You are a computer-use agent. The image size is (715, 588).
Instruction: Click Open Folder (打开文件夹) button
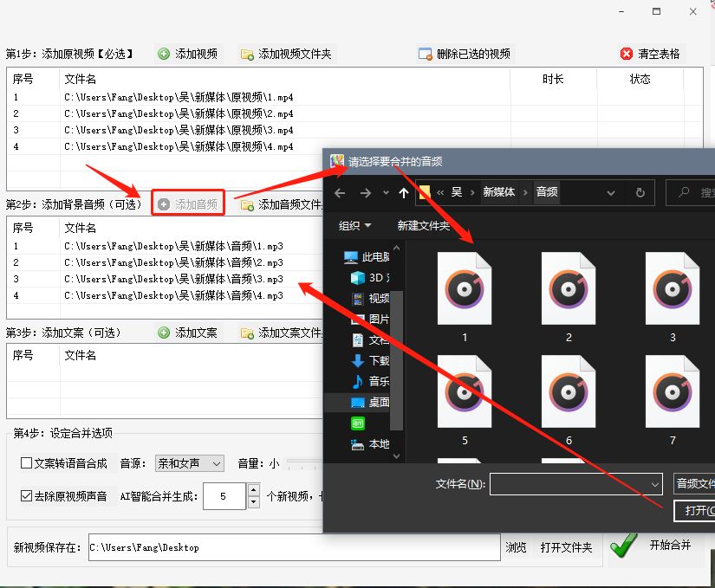566,547
